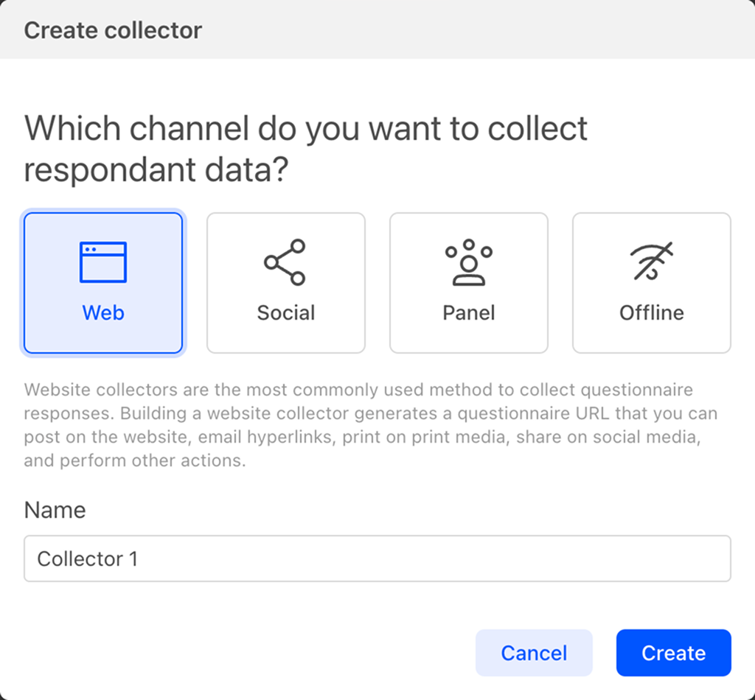This screenshot has height=700, width=755.
Task: Choose the Social channel with share icon
Action: pos(286,283)
